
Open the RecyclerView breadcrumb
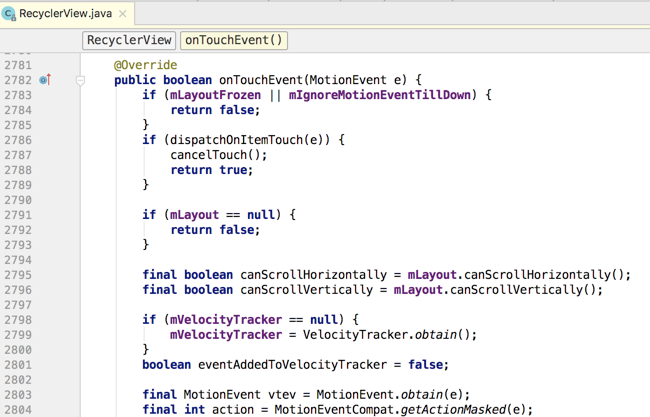pos(129,40)
